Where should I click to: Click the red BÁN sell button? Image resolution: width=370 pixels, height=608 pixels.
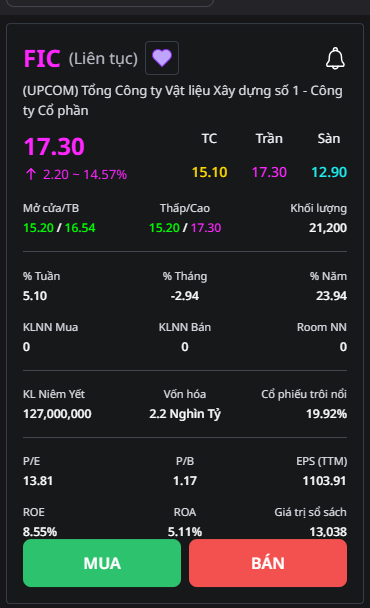268,563
